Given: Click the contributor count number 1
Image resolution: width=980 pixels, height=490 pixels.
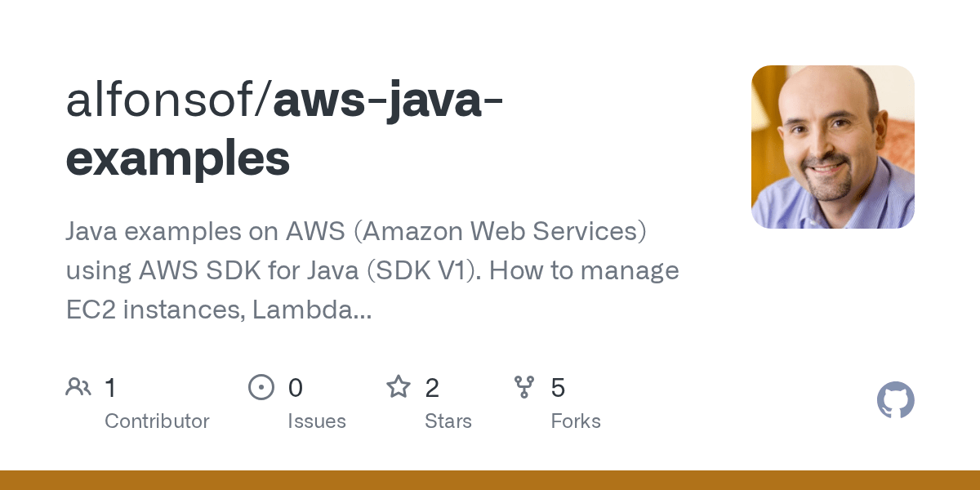Looking at the screenshot, I should pos(111,388).
